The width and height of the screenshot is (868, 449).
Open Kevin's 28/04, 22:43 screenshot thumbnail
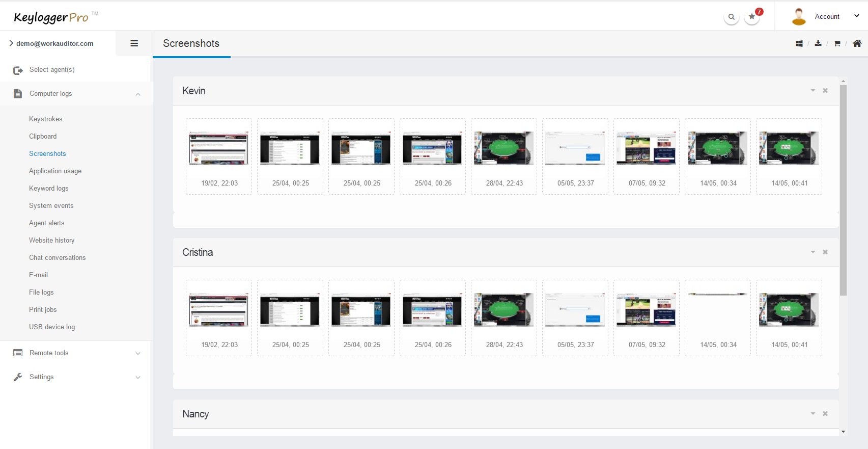point(504,148)
